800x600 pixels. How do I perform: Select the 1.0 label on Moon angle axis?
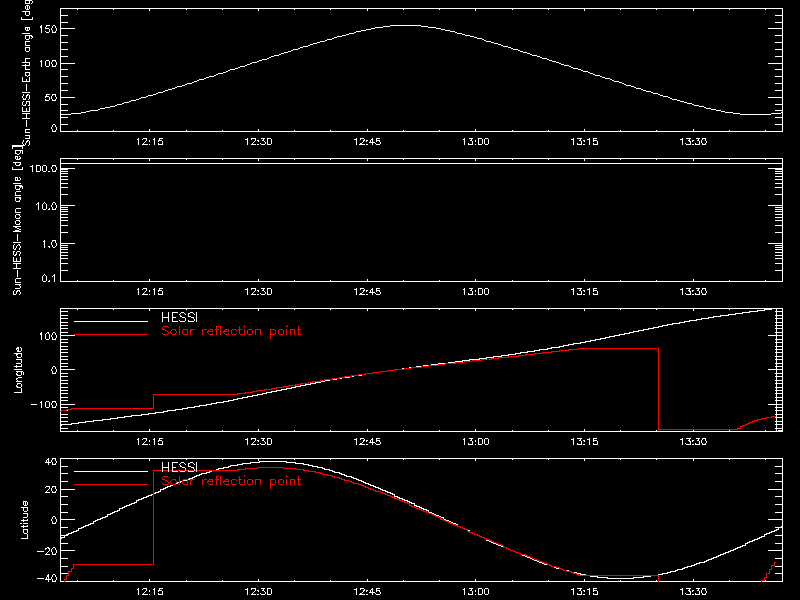click(49, 244)
